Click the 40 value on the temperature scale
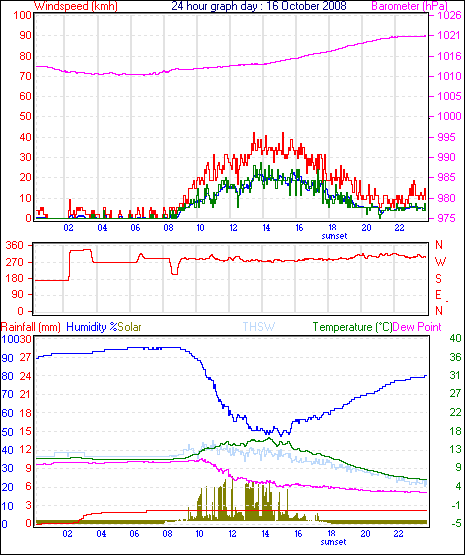The image size is (465, 556). [x=455, y=338]
